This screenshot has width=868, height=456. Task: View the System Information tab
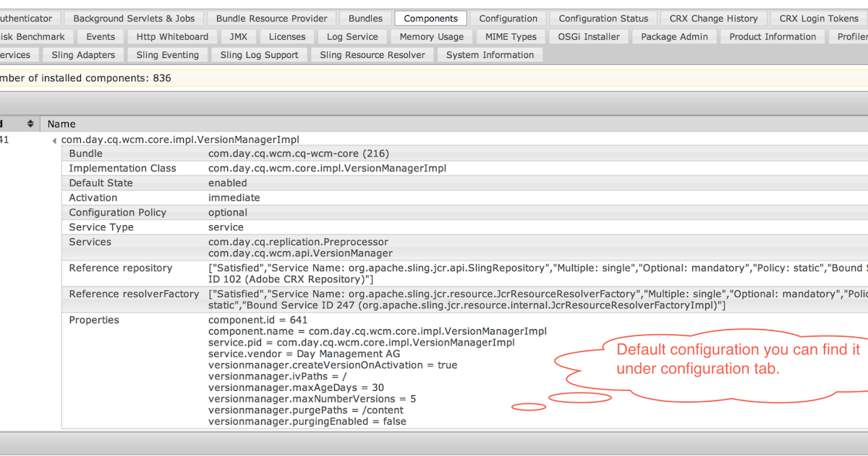pyautogui.click(x=490, y=54)
